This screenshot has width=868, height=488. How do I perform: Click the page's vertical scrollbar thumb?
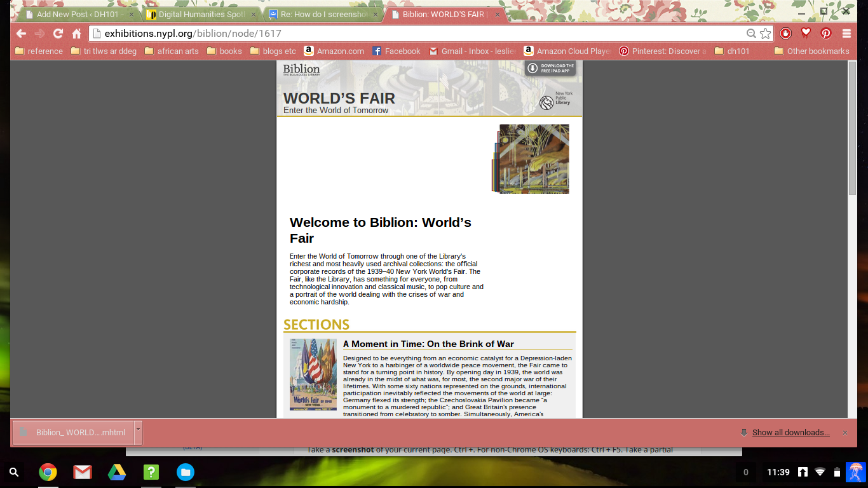pos(852,127)
